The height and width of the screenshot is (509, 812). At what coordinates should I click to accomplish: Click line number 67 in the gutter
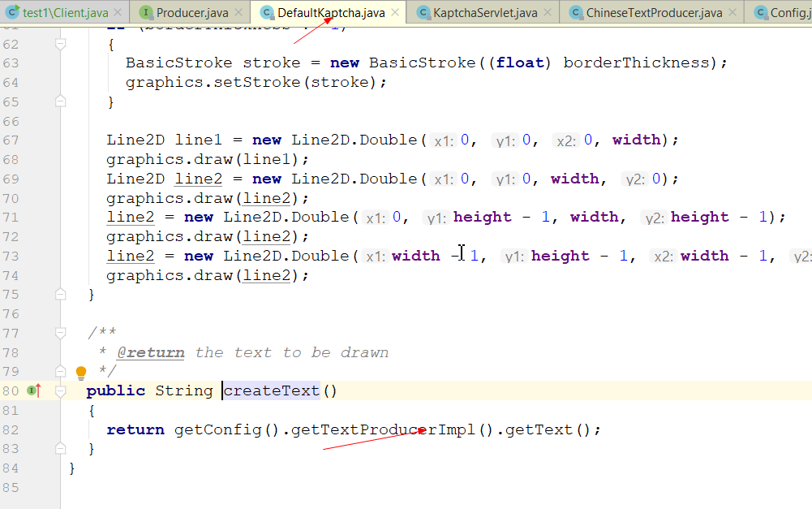pyautogui.click(x=11, y=140)
